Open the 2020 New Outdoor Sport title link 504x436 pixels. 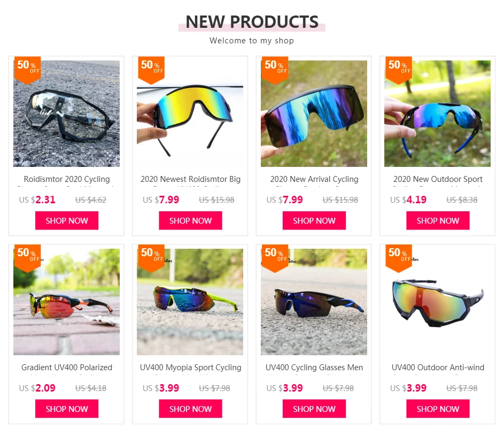point(438,179)
